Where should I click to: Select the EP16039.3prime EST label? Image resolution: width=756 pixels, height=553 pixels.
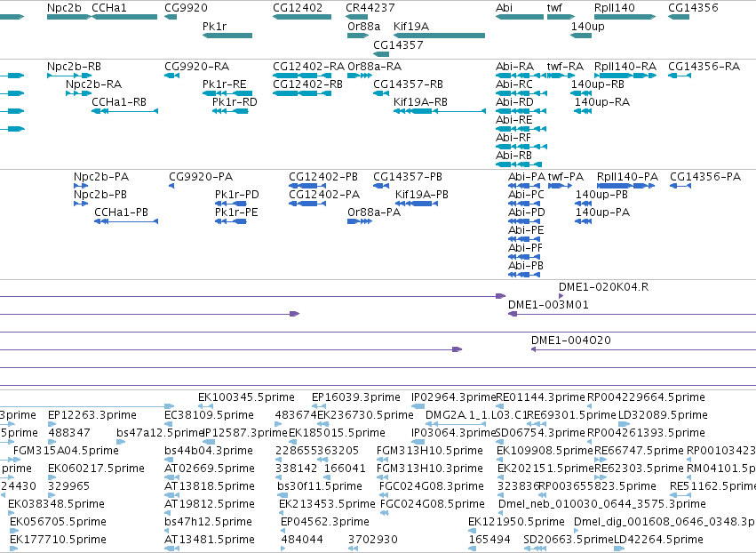click(356, 397)
